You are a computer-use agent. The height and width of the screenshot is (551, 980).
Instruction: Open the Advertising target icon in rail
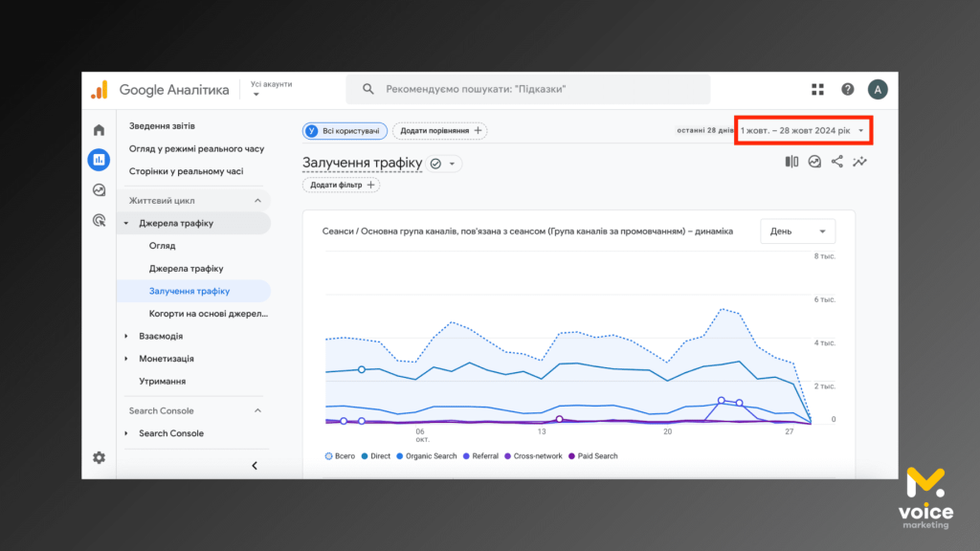pyautogui.click(x=99, y=220)
